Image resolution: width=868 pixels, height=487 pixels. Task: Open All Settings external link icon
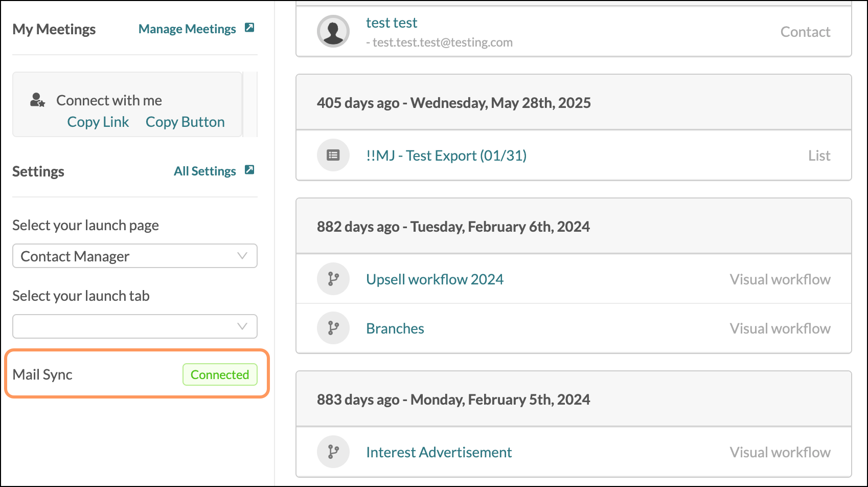(x=249, y=170)
